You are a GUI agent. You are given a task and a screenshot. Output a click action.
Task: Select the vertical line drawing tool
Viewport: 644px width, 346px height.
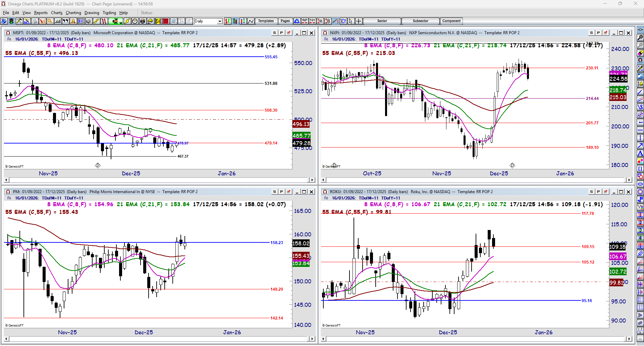click(x=640, y=138)
